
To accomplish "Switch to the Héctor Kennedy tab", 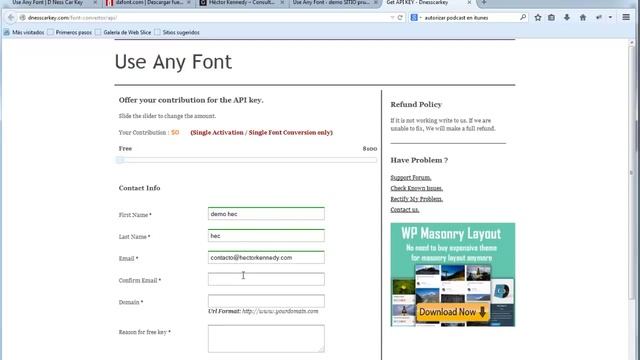I will coord(242,2).
